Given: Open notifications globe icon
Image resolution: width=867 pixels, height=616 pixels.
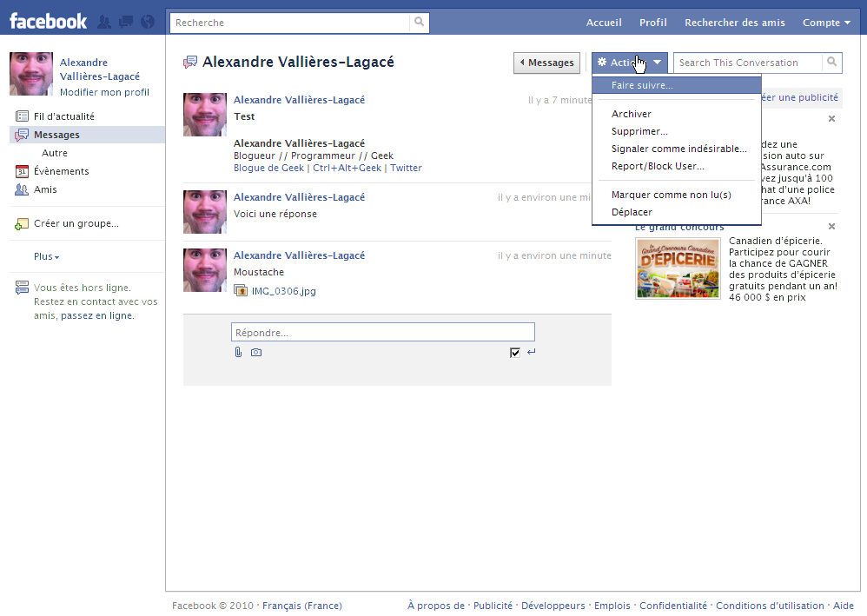Looking at the screenshot, I should pyautogui.click(x=148, y=22).
